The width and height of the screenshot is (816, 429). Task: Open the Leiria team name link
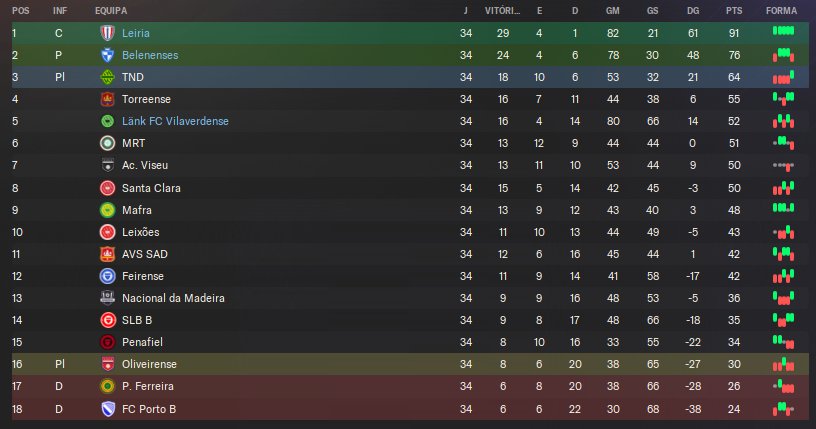(x=136, y=33)
